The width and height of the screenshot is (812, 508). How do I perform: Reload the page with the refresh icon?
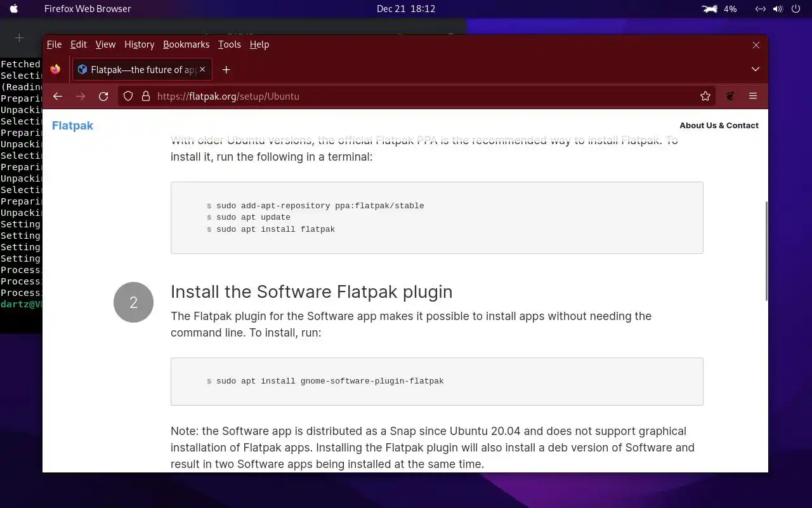click(x=103, y=96)
